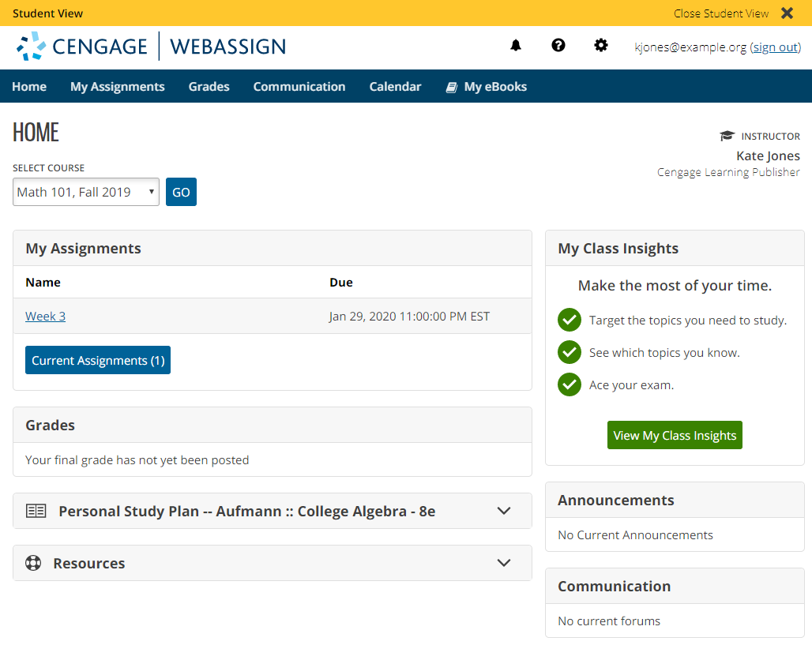The image size is (812, 645).
Task: Click the instructor graduation cap icon
Action: coord(727,137)
